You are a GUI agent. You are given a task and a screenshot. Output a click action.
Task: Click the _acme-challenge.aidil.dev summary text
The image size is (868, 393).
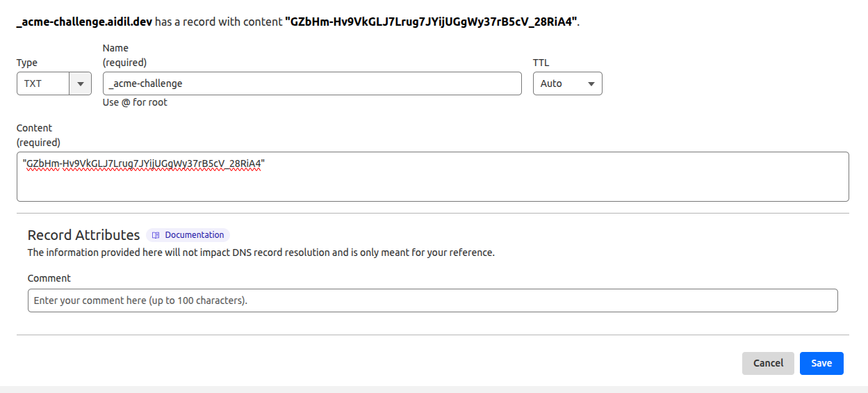click(x=83, y=22)
